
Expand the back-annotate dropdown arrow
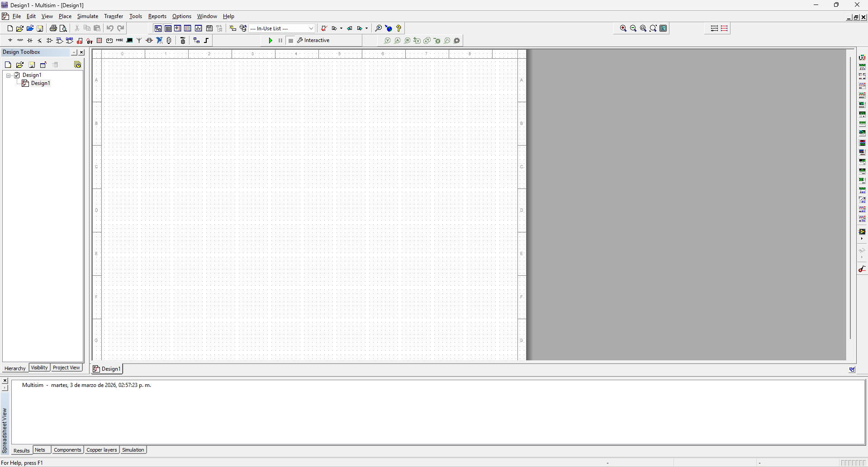(341, 28)
